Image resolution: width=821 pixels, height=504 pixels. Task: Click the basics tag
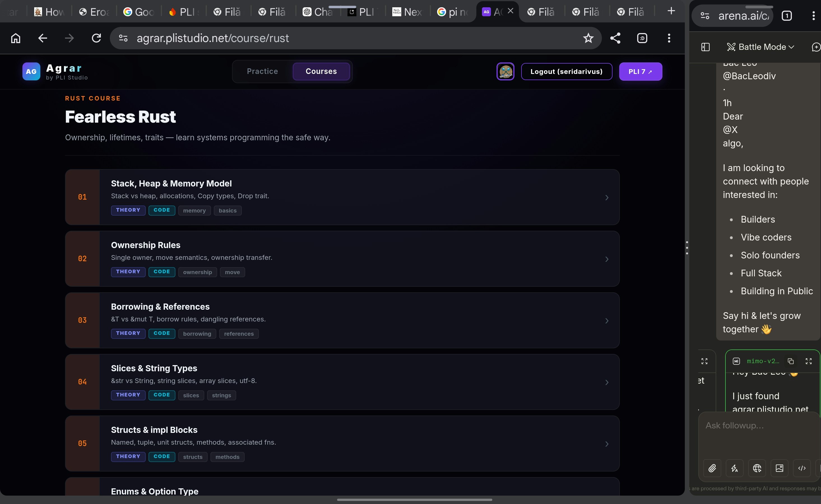(x=228, y=210)
